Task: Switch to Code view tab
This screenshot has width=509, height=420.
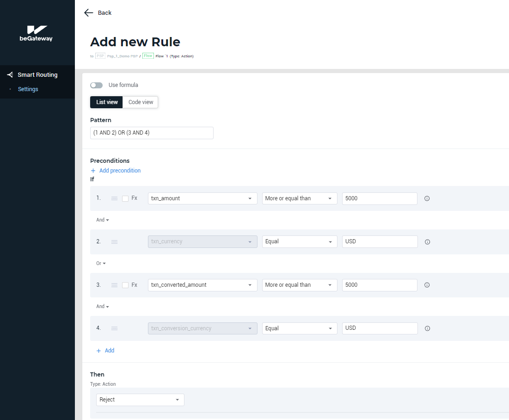Action: (x=141, y=102)
